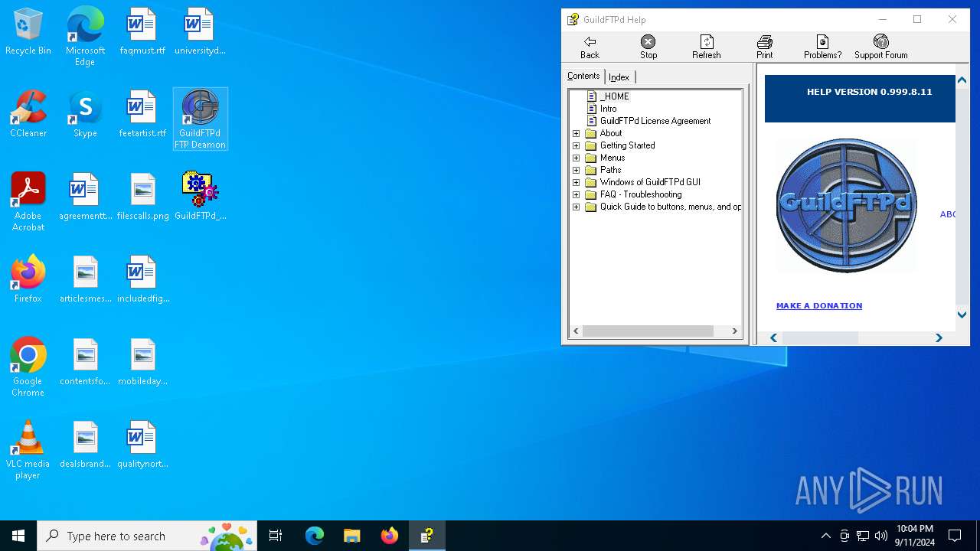Expand the Paths folder node
Viewport: 980px width, 551px height.
tap(577, 170)
